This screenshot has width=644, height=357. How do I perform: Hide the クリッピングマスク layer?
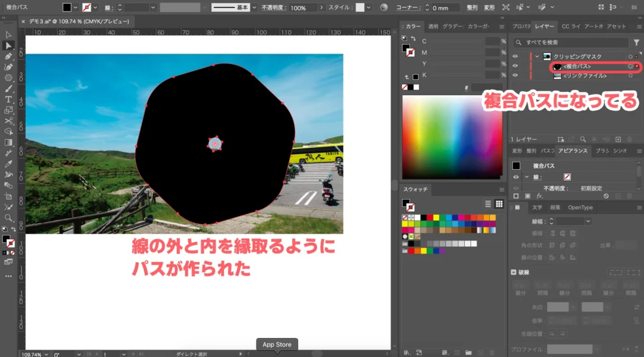[x=515, y=56]
